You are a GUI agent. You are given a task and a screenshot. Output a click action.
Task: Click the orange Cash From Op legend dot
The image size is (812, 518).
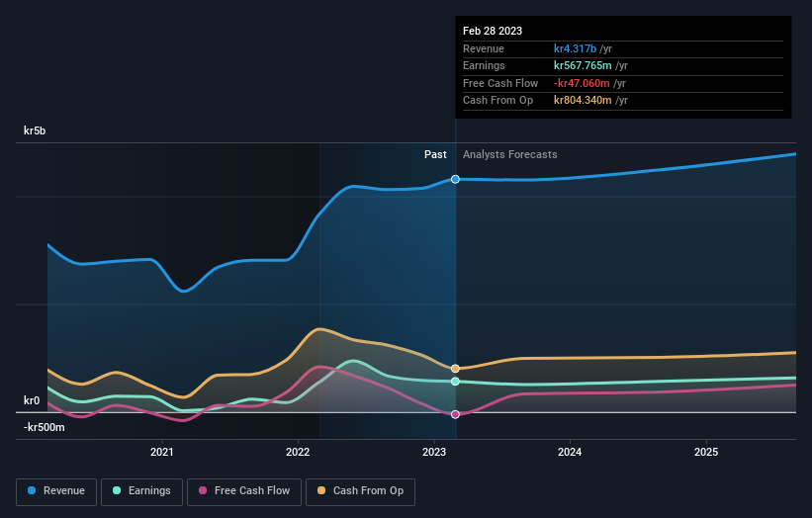click(x=321, y=490)
